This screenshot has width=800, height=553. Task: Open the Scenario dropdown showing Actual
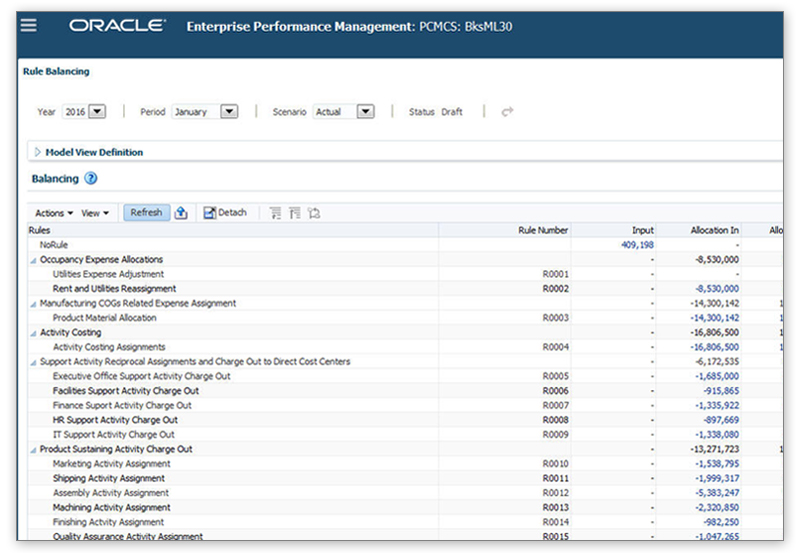point(365,112)
